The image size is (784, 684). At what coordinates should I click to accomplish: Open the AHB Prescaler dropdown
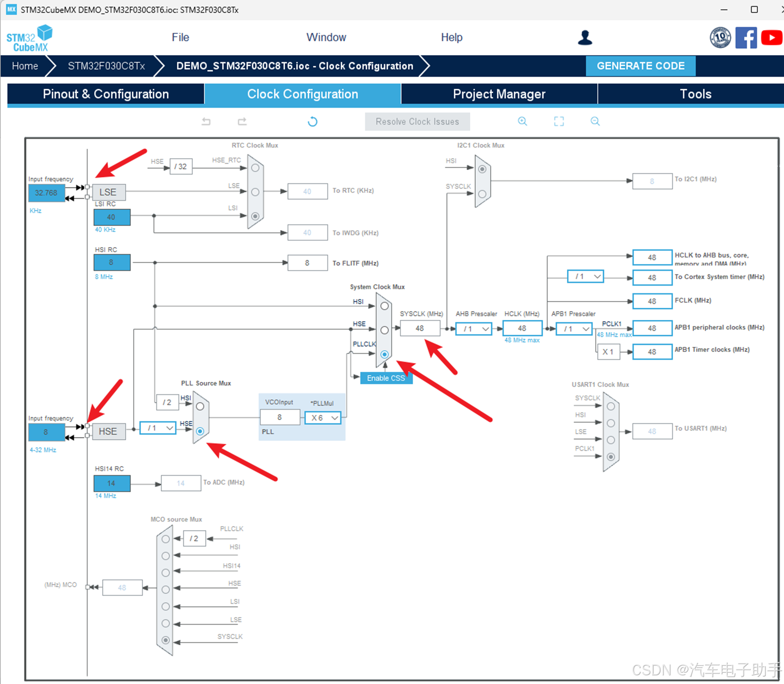tap(474, 329)
